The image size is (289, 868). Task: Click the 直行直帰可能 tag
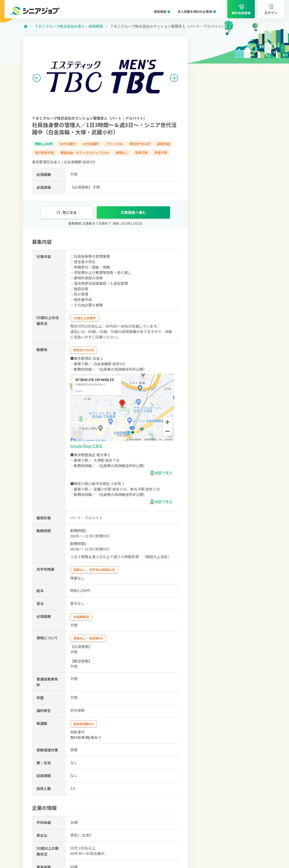44,153
